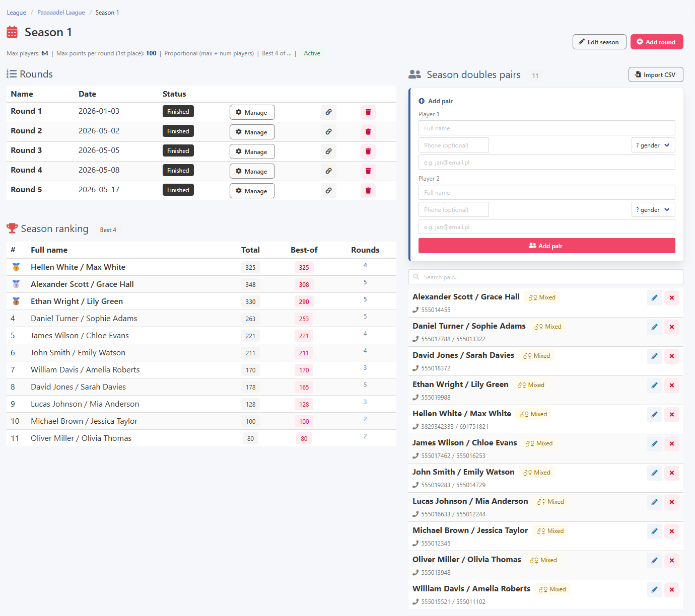Click link icon for Round 5
This screenshot has width=695, height=616.
328,191
